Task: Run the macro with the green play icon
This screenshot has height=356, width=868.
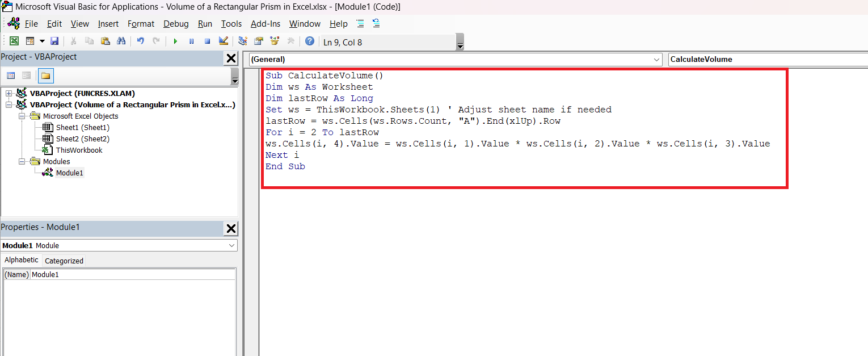Action: point(175,41)
